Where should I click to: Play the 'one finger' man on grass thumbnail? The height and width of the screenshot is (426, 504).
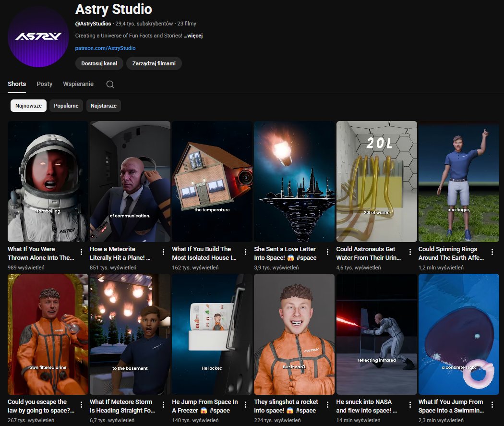459,182
